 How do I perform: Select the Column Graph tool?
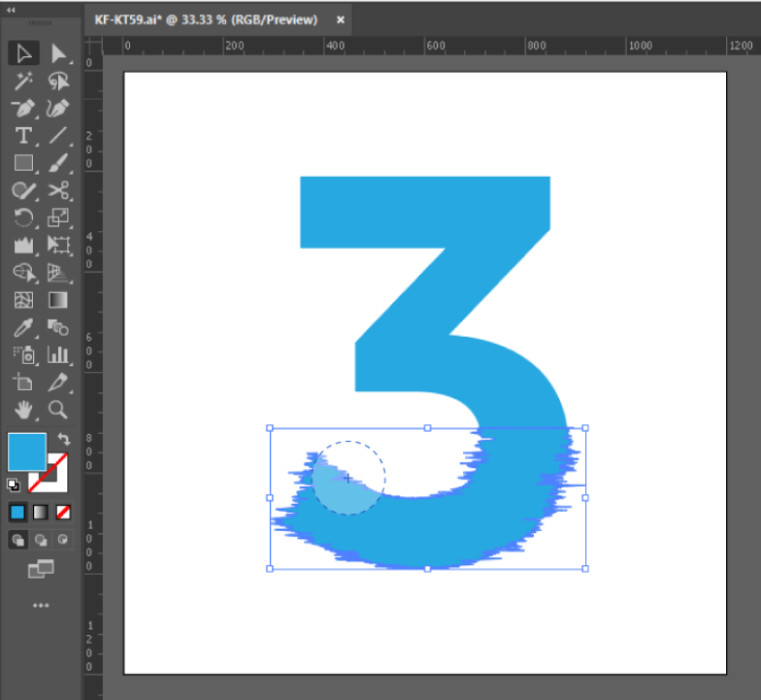pyautogui.click(x=58, y=355)
